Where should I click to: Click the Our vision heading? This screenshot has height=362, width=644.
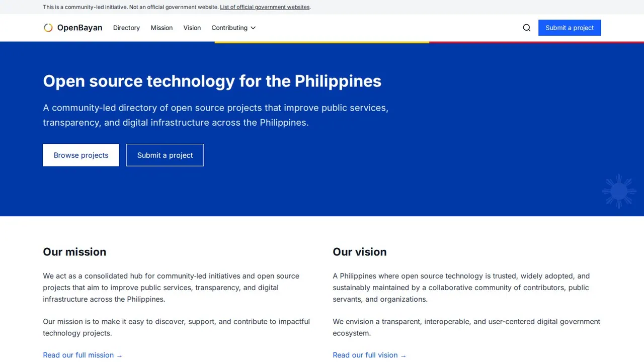click(360, 252)
